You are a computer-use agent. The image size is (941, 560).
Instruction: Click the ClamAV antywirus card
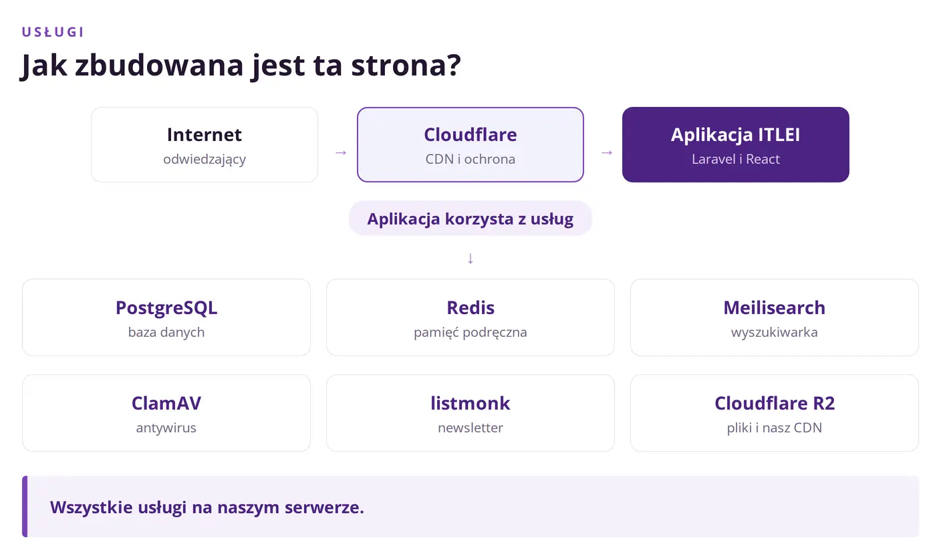[x=166, y=413]
